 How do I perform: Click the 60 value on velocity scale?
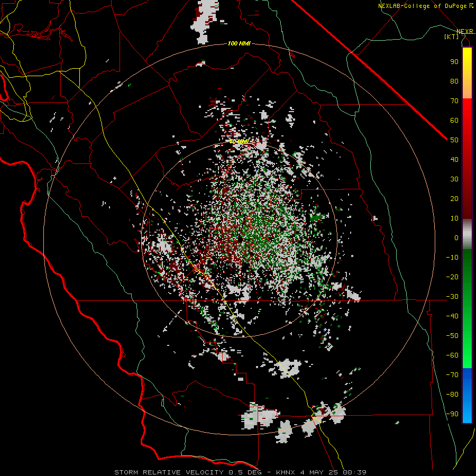pyautogui.click(x=454, y=121)
